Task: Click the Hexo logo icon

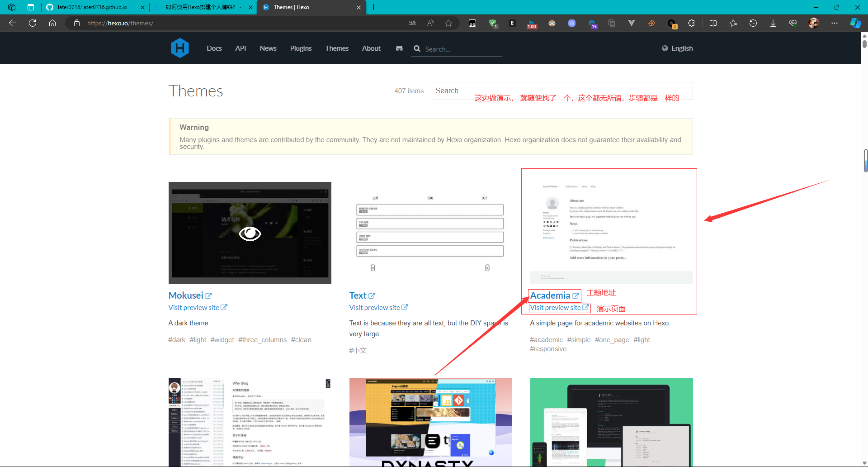Action: [179, 48]
